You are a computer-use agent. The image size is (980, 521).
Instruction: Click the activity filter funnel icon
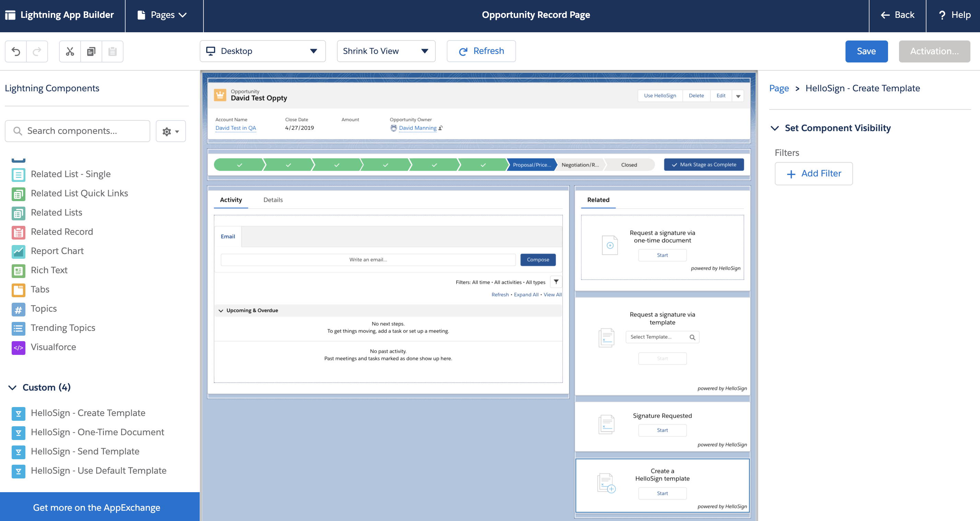pos(556,282)
